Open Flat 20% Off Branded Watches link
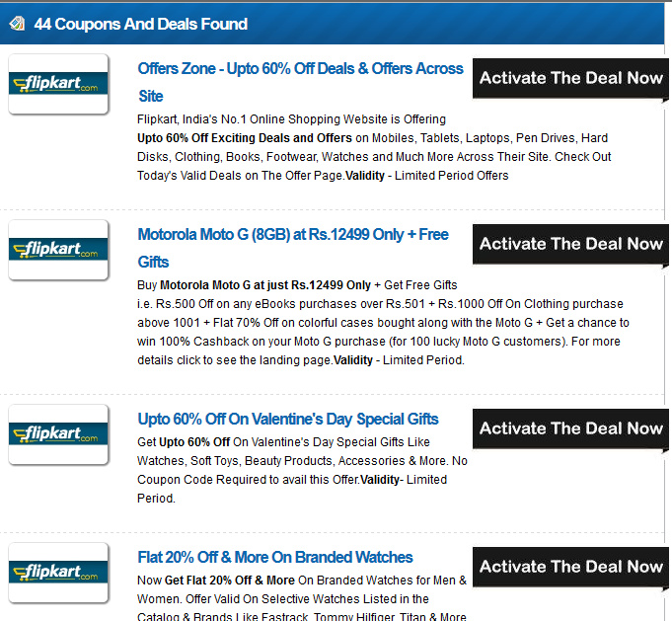This screenshot has width=672, height=621. coord(275,557)
